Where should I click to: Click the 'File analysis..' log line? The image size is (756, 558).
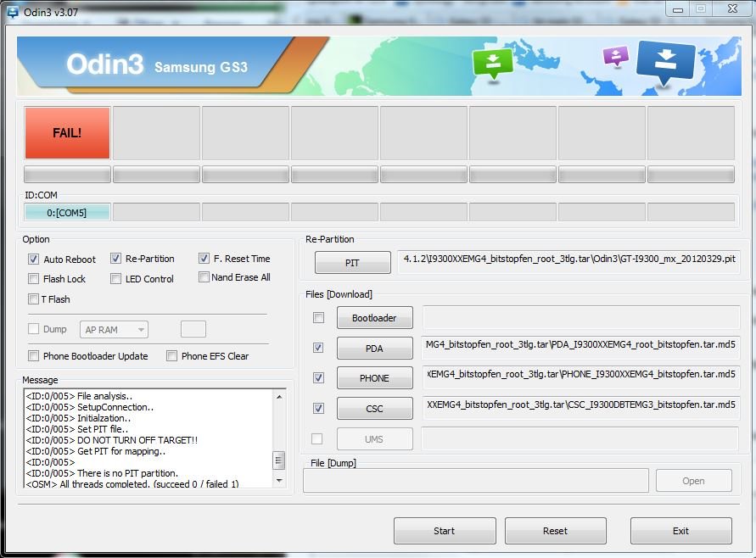pos(79,396)
